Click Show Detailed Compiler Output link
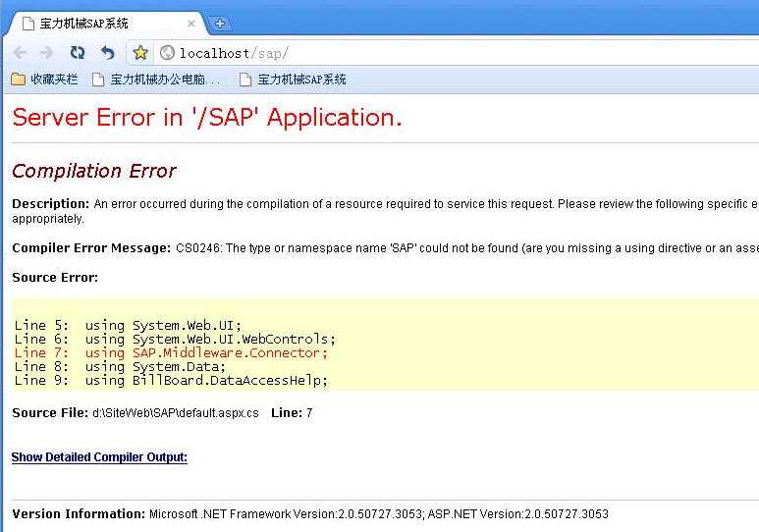This screenshot has height=532, width=759. tap(99, 457)
